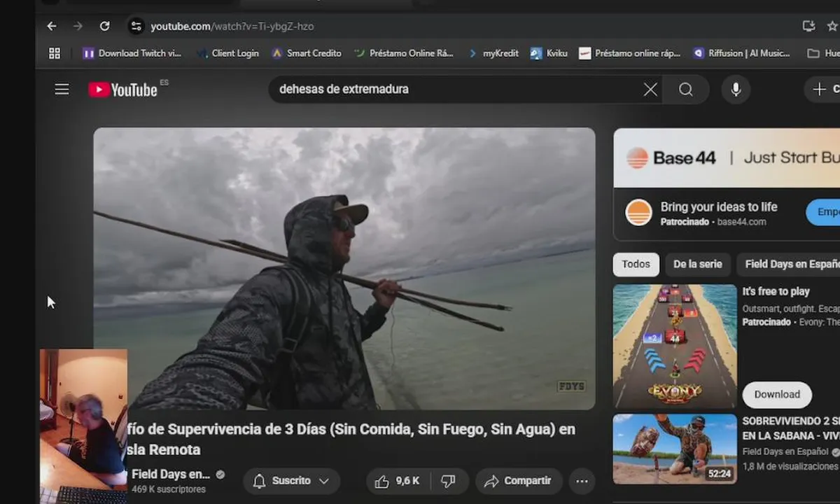Click the Bring your ideas to life ad text

tap(719, 207)
